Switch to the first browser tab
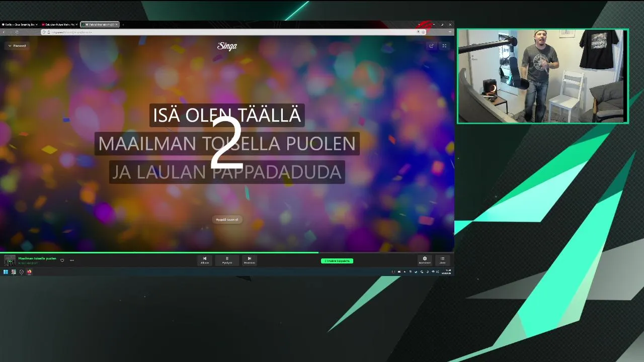This screenshot has height=362, width=644. [x=19, y=24]
